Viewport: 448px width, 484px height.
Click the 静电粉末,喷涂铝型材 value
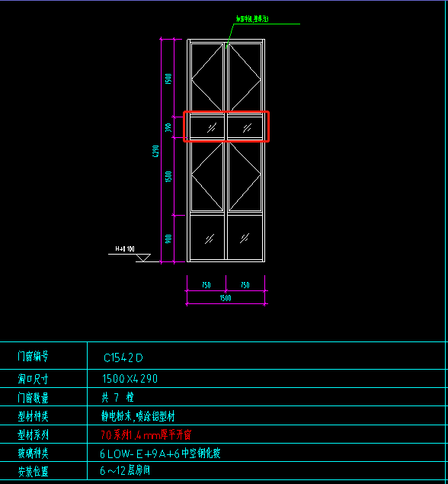pos(138,416)
